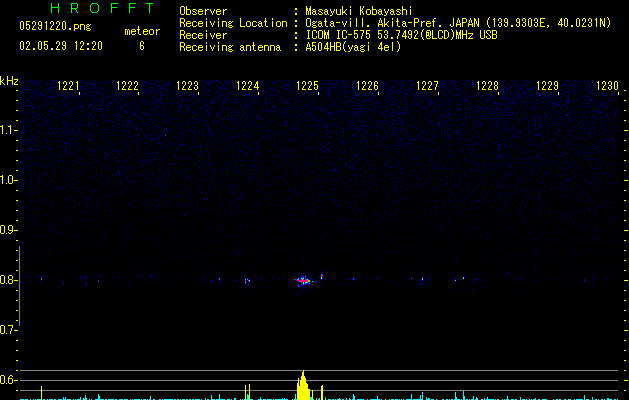This screenshot has width=629, height=400.
Task: Click the large yellow power peak below 1225
Action: click(x=303, y=386)
